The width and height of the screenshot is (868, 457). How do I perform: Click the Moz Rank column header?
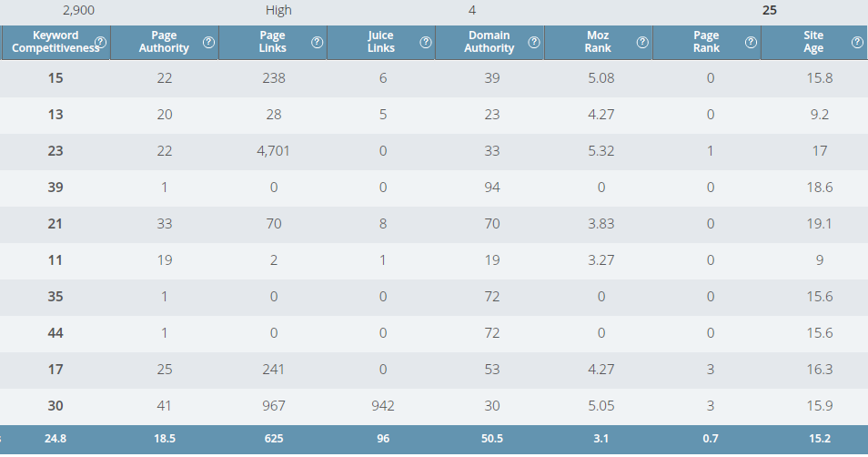point(598,42)
